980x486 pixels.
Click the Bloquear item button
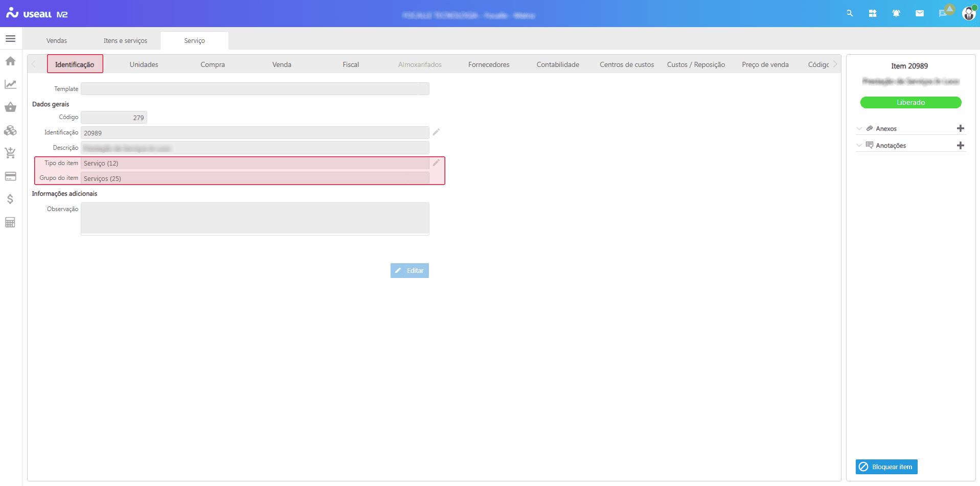tap(886, 467)
